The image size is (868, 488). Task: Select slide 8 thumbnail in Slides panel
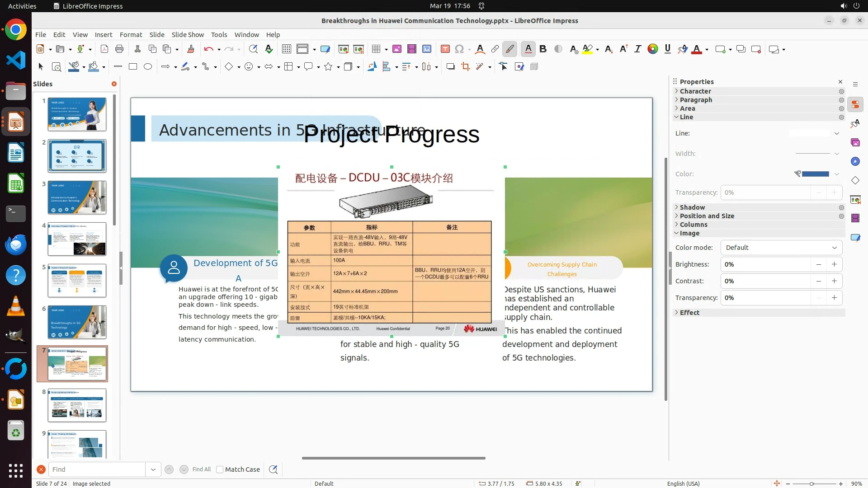point(77,405)
